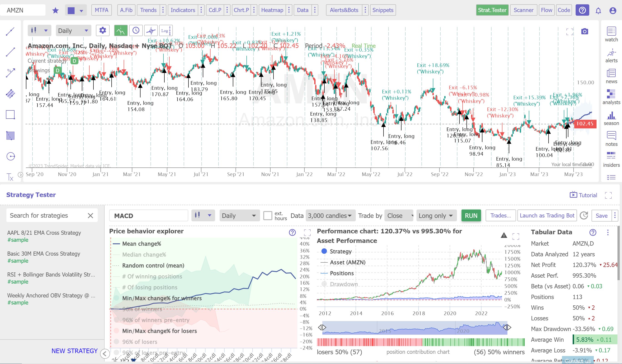Open the Long only direction dropdown
This screenshot has height=364, width=622.
click(x=436, y=215)
